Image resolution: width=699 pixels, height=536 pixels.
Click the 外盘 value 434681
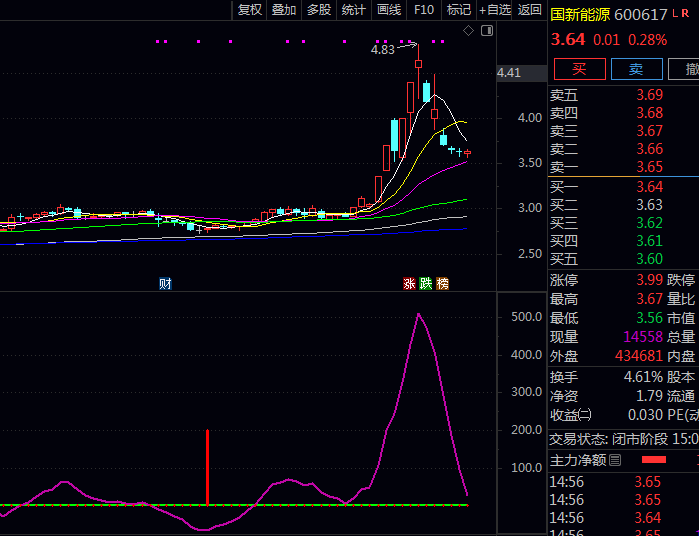pyautogui.click(x=639, y=356)
